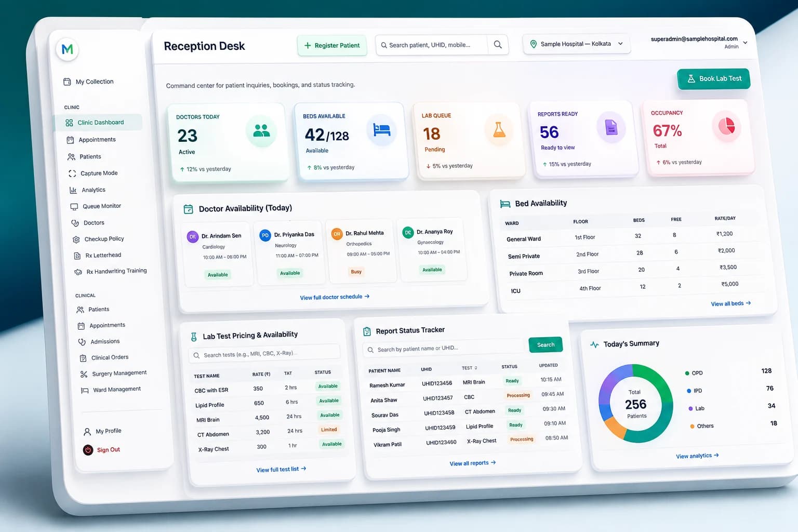
Task: Click the Search tests input field
Action: [x=264, y=354]
